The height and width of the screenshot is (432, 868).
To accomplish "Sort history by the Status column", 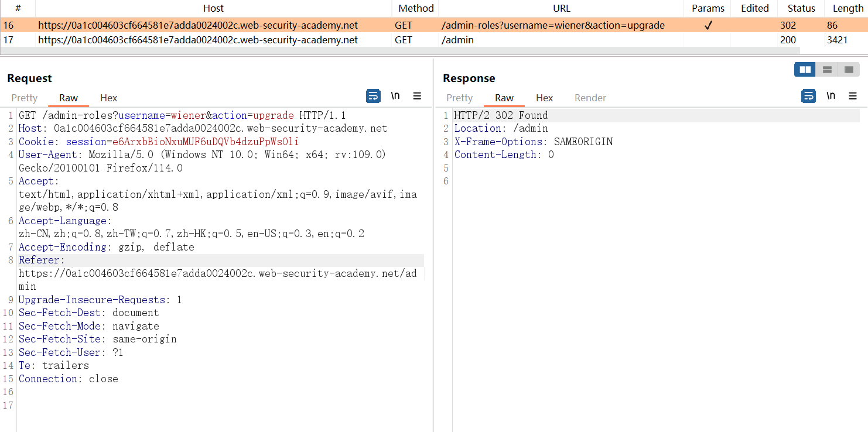I will click(x=801, y=8).
